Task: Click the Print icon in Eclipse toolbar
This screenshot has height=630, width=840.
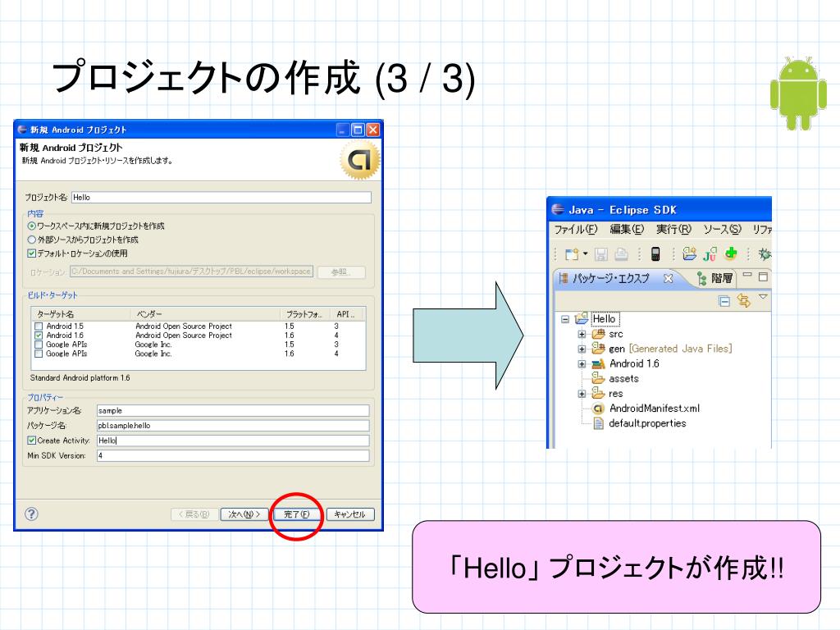Action: (621, 254)
